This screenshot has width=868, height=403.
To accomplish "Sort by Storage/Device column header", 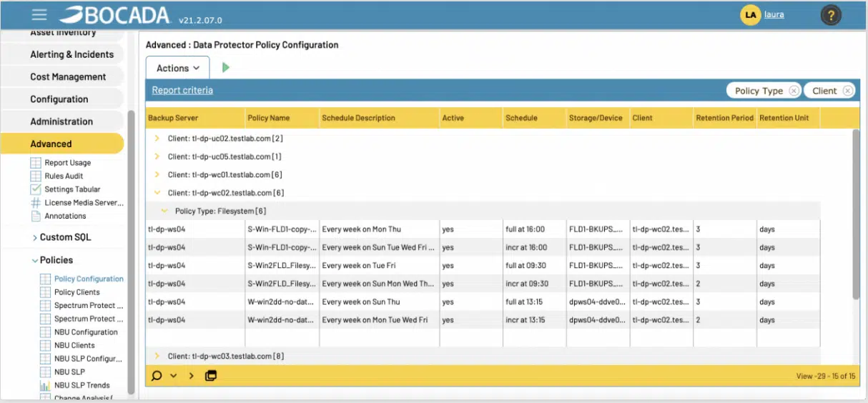I will point(598,118).
